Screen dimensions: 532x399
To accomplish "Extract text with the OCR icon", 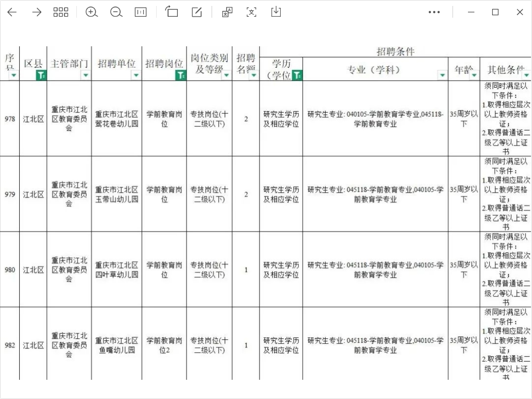I will pos(251,12).
